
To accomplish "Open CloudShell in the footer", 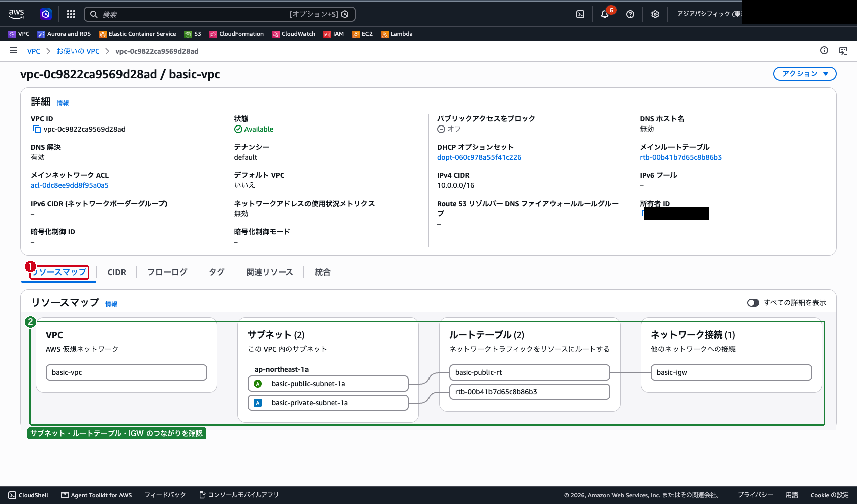I will pyautogui.click(x=29, y=495).
